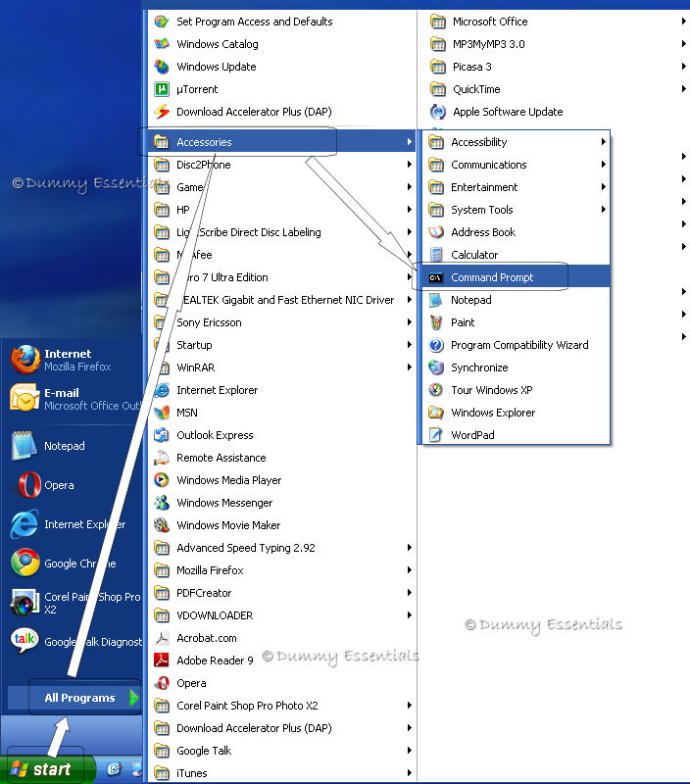
Task: Select the HP program folder
Action: (x=282, y=210)
